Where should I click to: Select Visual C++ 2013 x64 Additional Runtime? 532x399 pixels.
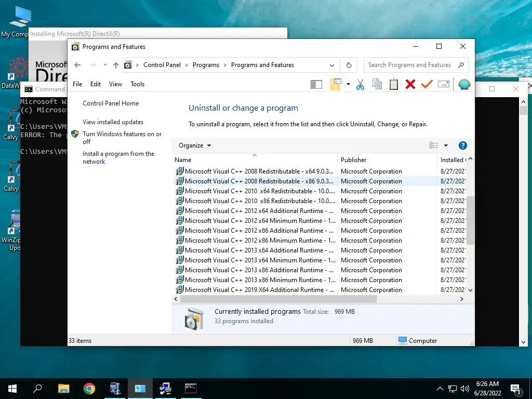pyautogui.click(x=320, y=250)
